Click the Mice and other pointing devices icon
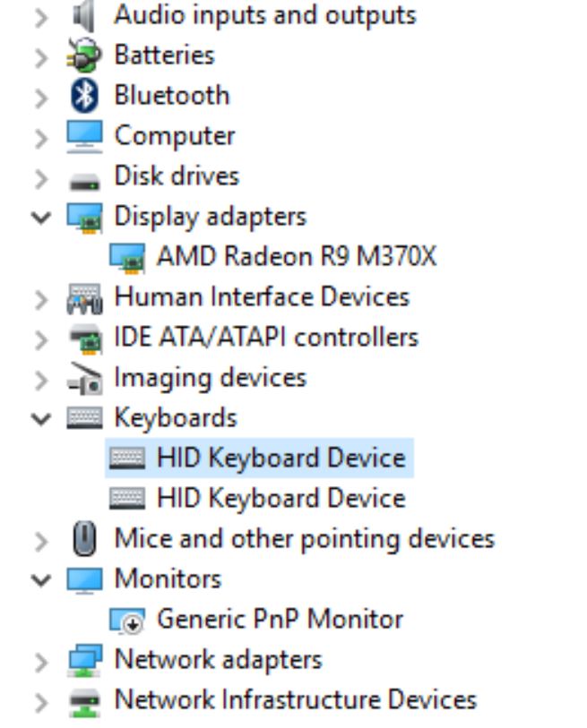Image resolution: width=587 pixels, height=728 pixels. pos(84,539)
